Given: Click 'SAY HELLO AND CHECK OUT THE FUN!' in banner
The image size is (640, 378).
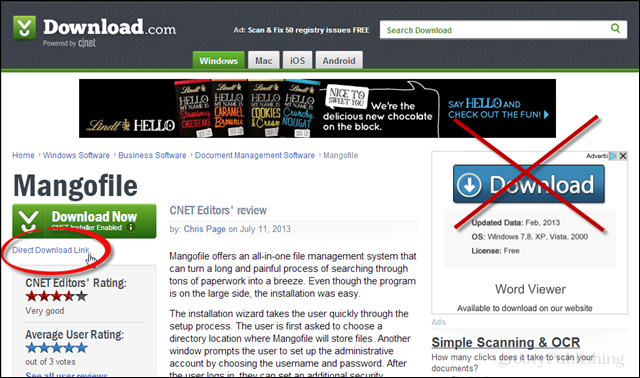Looking at the screenshot, I should [x=498, y=109].
